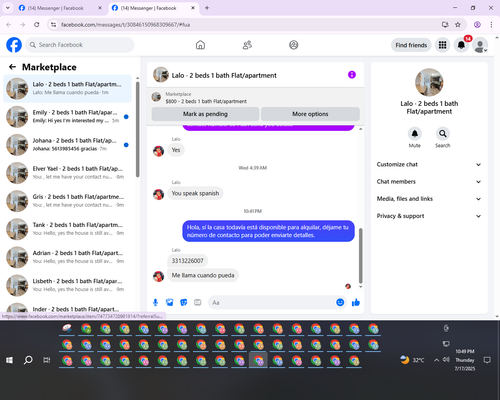Viewport: 500px width, 400px height.
Task: Open Task View on the taskbar
Action: click(47, 360)
